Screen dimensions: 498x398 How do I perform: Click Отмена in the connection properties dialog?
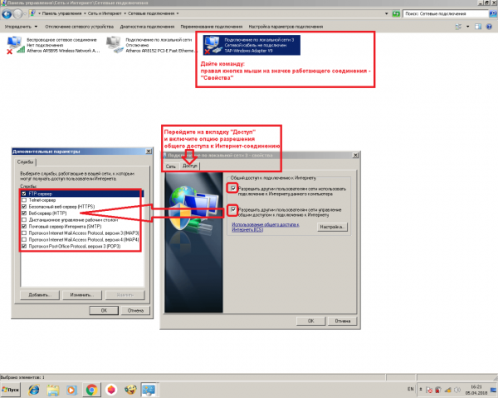tap(342, 321)
